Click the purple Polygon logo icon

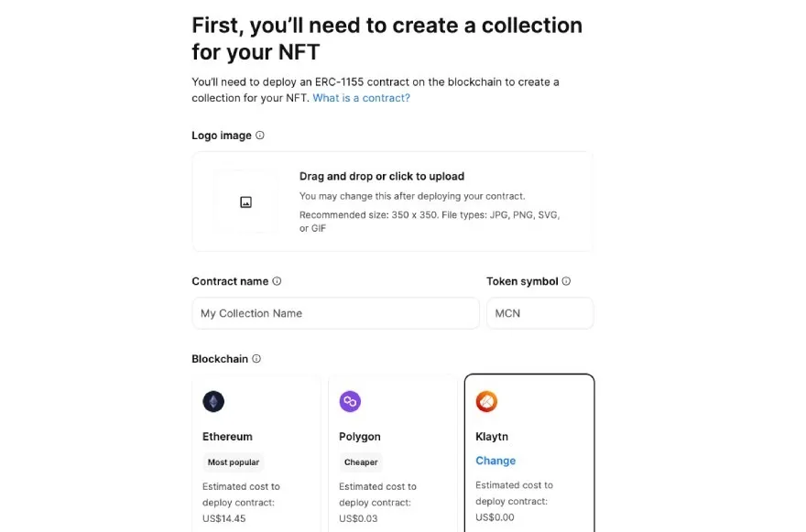(x=350, y=401)
